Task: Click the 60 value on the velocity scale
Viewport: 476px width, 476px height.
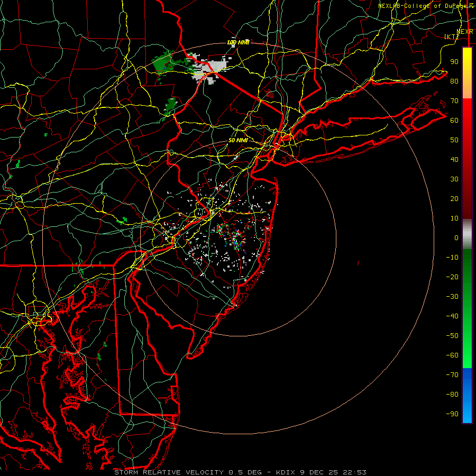Action: (x=454, y=120)
